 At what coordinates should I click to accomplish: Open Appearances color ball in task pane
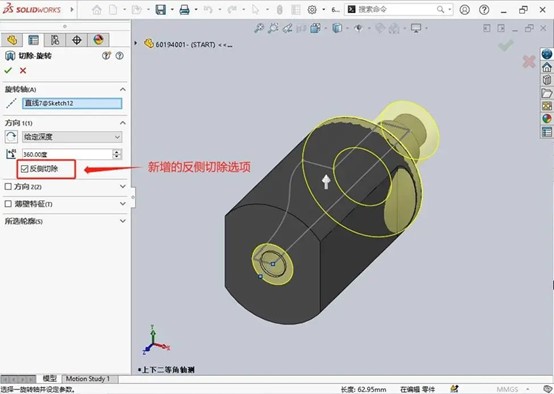pos(547,119)
